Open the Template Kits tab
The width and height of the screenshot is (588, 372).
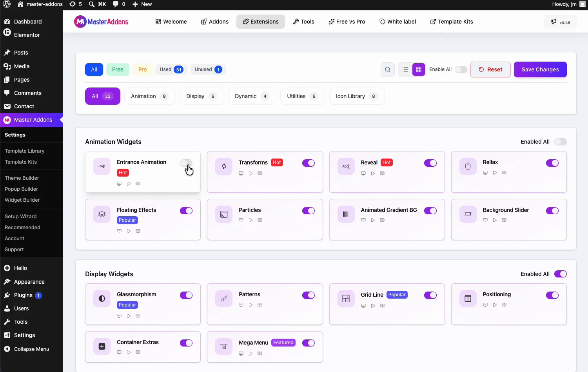point(452,22)
